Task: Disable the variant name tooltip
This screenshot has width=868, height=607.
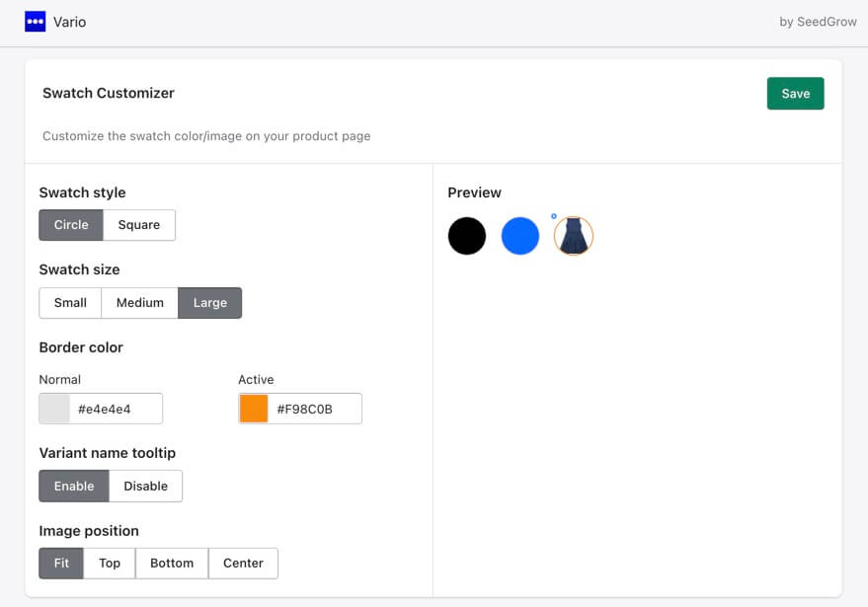Action: coord(145,486)
